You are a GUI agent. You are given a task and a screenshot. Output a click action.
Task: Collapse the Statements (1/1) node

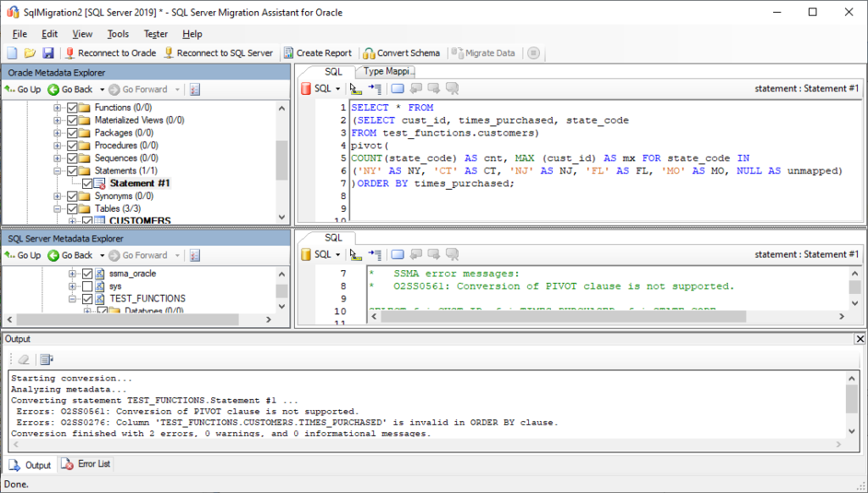click(x=57, y=171)
